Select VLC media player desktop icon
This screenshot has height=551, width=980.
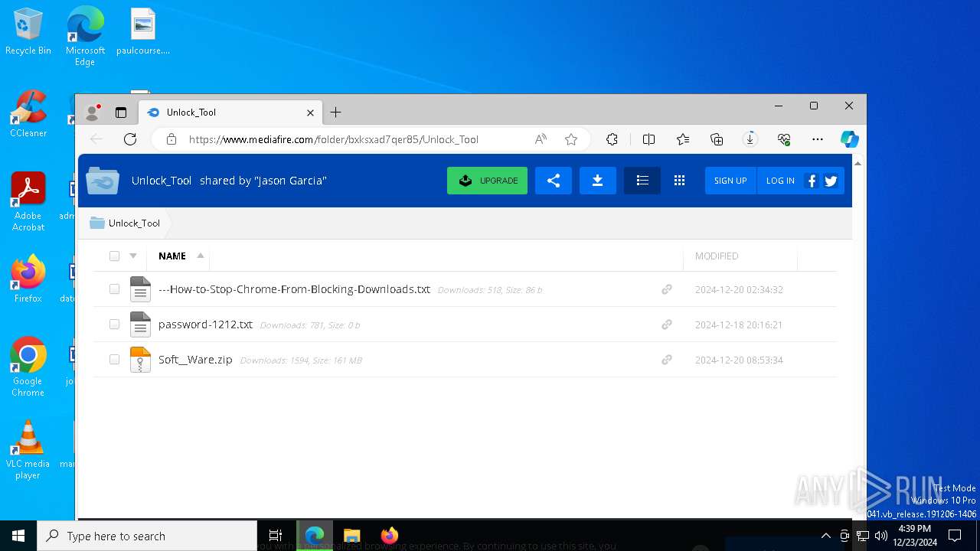pos(28,450)
